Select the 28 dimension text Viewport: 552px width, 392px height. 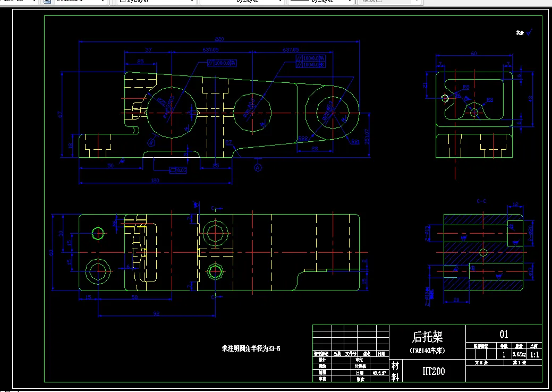click(x=315, y=149)
